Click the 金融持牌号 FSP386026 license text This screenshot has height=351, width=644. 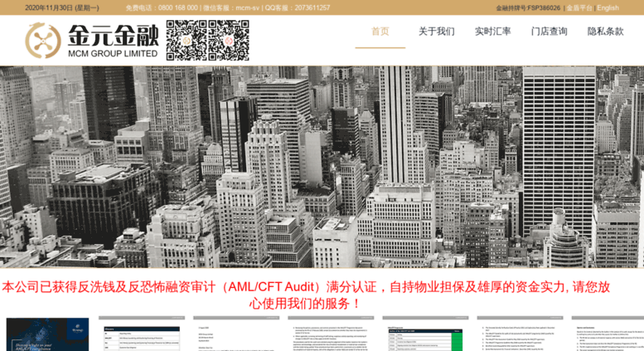tap(528, 7)
